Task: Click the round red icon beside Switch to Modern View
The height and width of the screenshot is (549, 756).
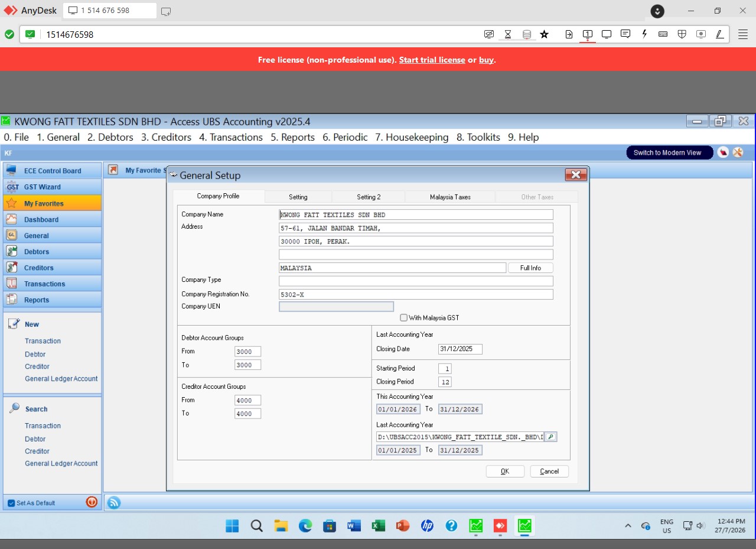Action: [723, 152]
